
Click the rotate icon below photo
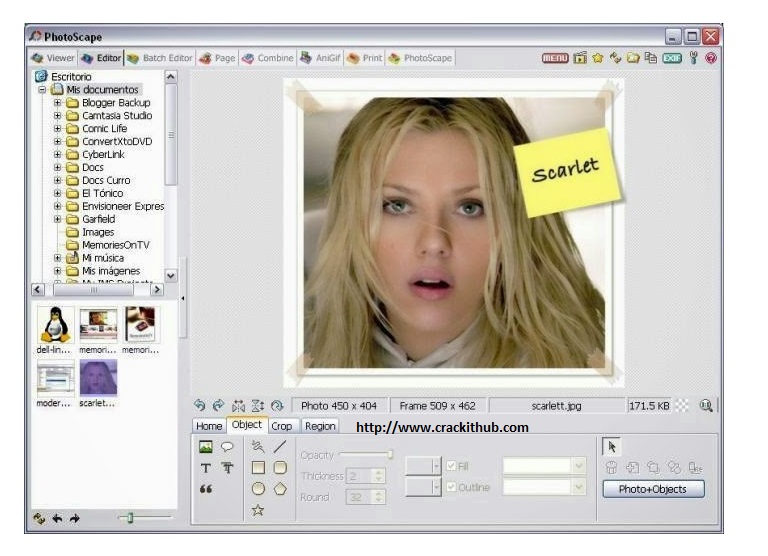pos(277,406)
